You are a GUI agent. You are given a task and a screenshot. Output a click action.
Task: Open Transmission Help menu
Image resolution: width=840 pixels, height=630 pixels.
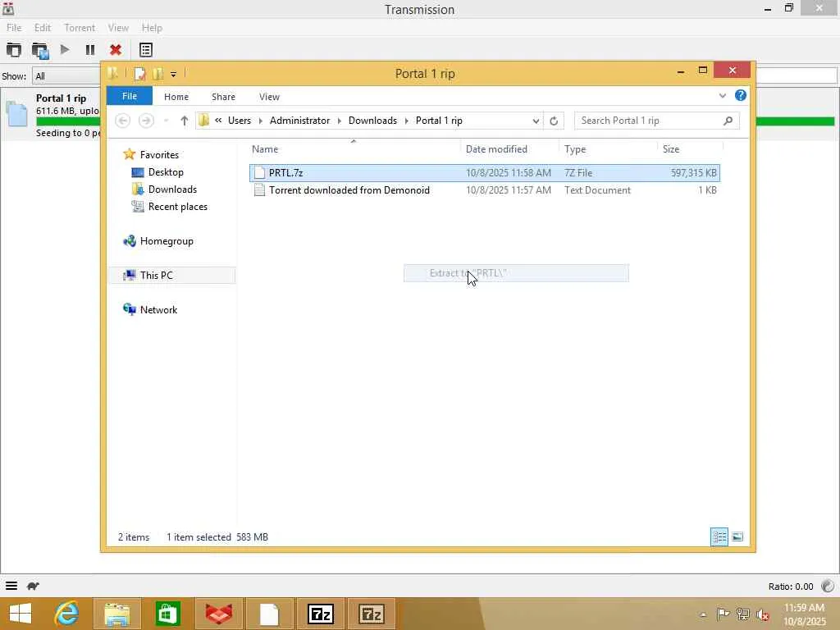click(x=152, y=28)
